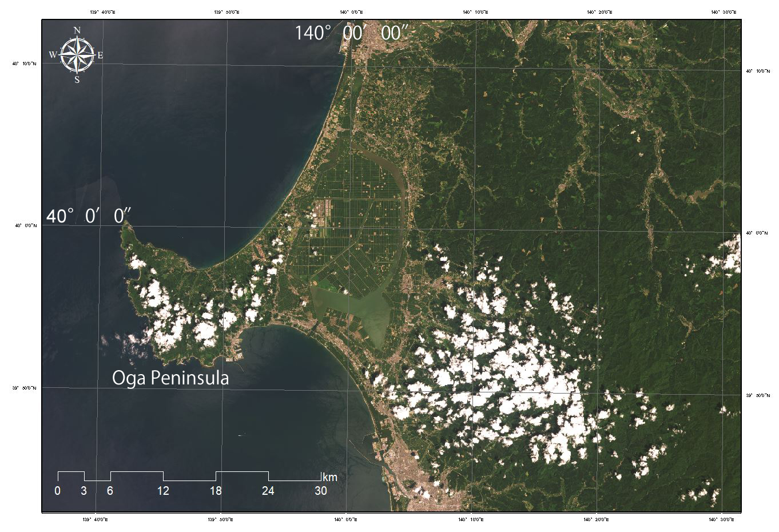
Task: Click the S letter below the compass
Action: (x=77, y=80)
